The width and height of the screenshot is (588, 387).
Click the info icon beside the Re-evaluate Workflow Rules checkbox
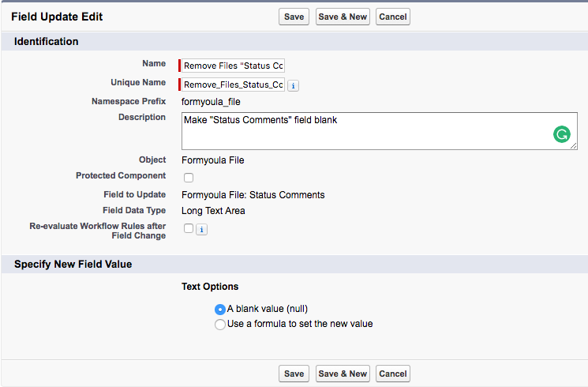click(201, 229)
